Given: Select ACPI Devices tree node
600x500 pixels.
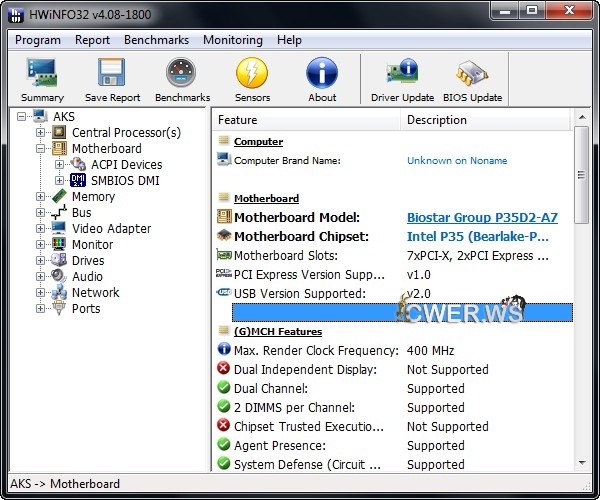Looking at the screenshot, I should click(126, 165).
